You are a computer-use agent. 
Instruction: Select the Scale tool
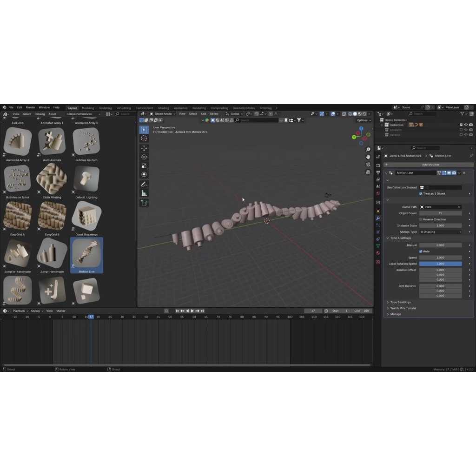144,166
